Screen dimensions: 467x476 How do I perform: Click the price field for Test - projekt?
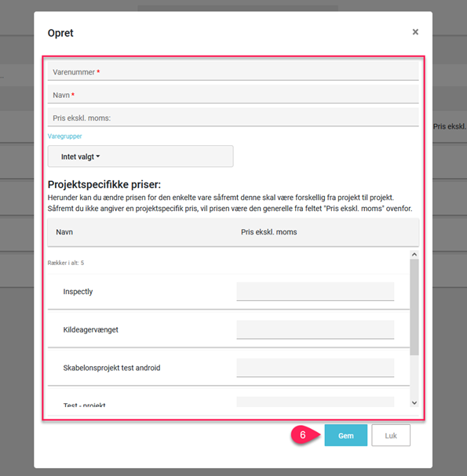coord(315,402)
